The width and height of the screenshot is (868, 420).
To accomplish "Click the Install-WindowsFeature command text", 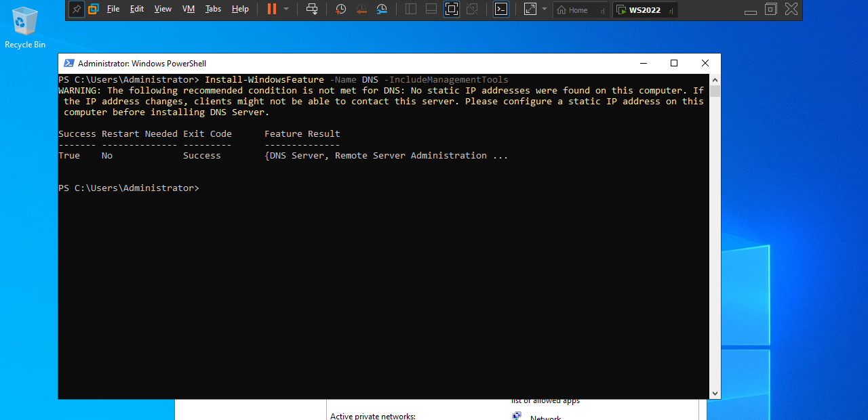I will [x=264, y=80].
